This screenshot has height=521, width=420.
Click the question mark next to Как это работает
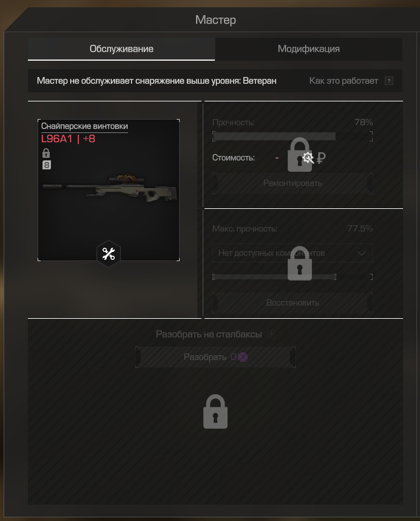pos(389,81)
